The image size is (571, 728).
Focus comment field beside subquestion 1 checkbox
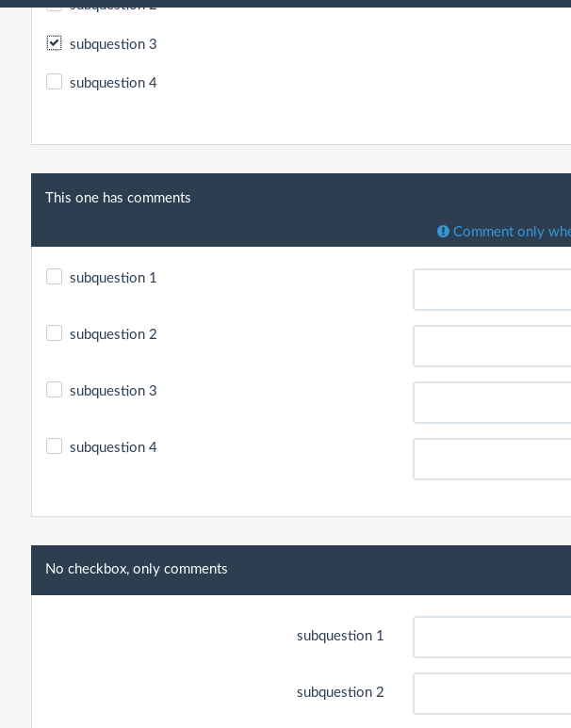click(492, 290)
